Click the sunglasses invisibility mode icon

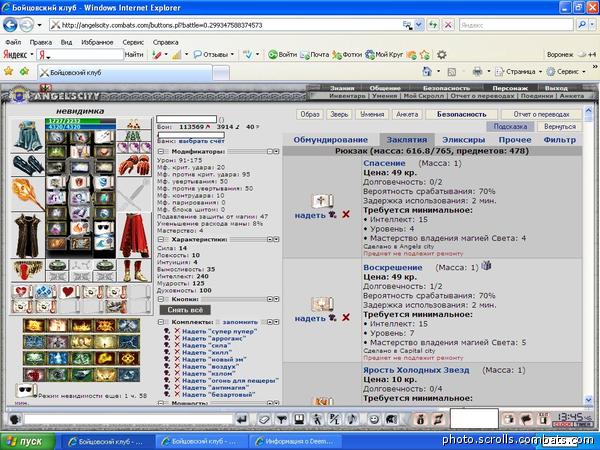(26, 390)
